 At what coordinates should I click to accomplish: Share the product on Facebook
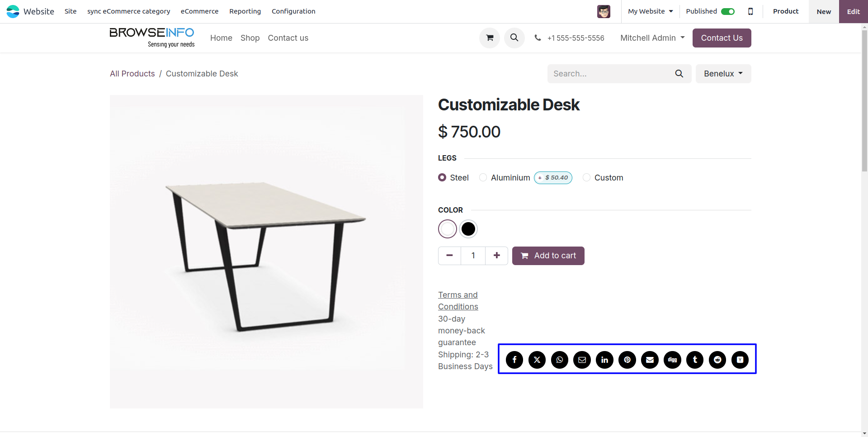pos(514,360)
